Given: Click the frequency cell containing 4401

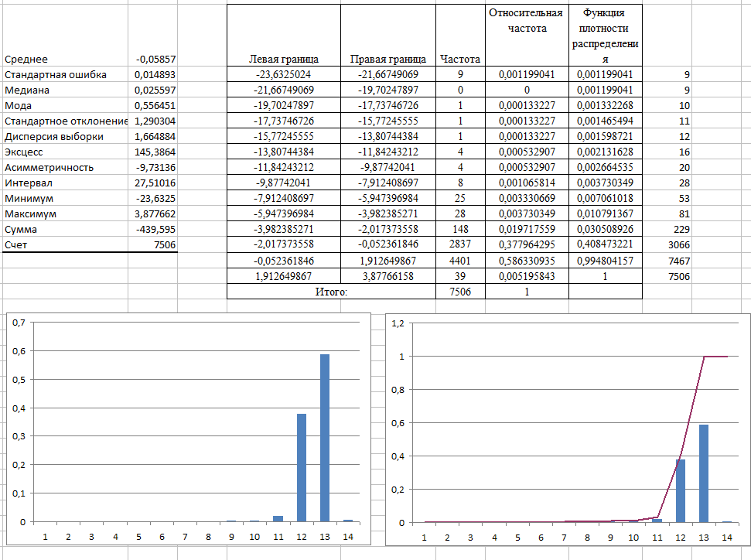Looking at the screenshot, I should (x=460, y=261).
